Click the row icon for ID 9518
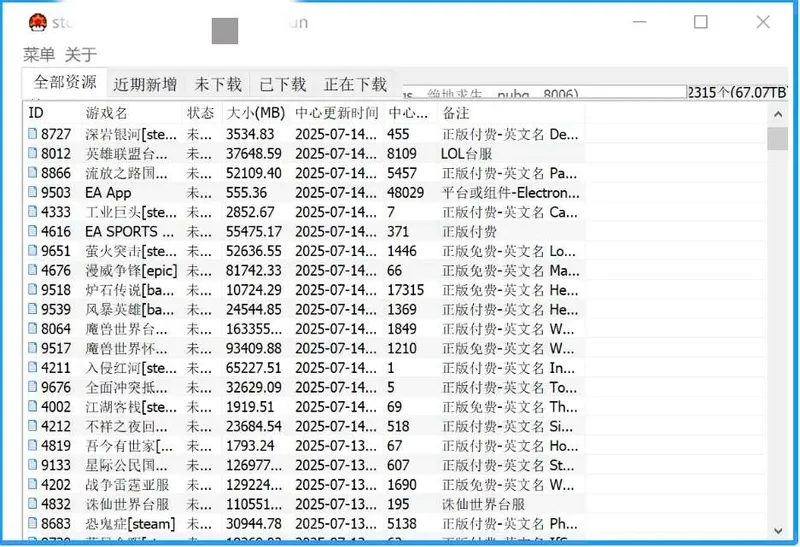Viewport: 800px width, 547px height. [x=32, y=290]
